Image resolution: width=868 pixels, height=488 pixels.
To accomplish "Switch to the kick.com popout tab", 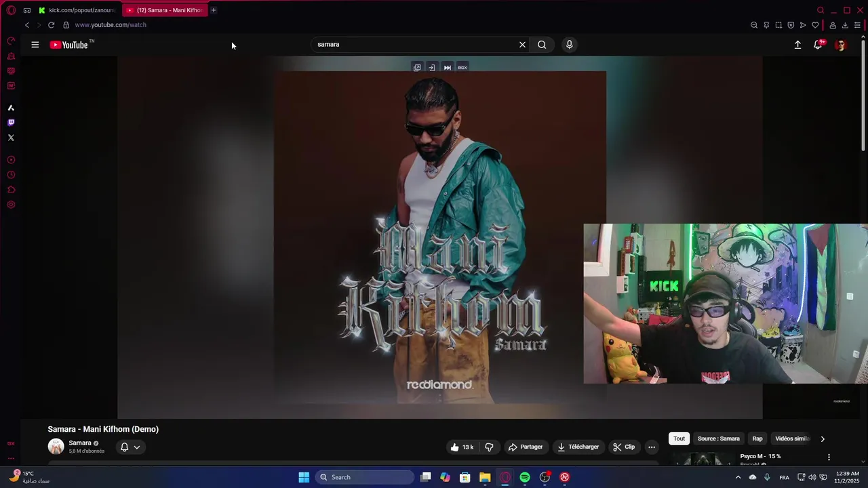I will [x=77, y=10].
